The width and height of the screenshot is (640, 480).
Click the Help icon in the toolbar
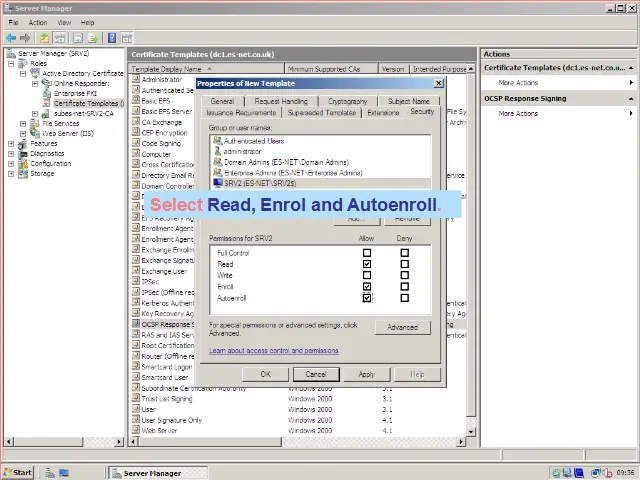(x=112, y=38)
